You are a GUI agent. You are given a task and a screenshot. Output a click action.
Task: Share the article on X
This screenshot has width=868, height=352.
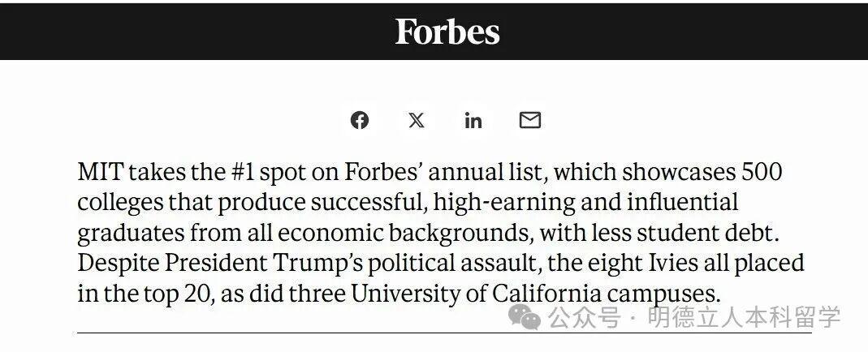click(x=417, y=120)
